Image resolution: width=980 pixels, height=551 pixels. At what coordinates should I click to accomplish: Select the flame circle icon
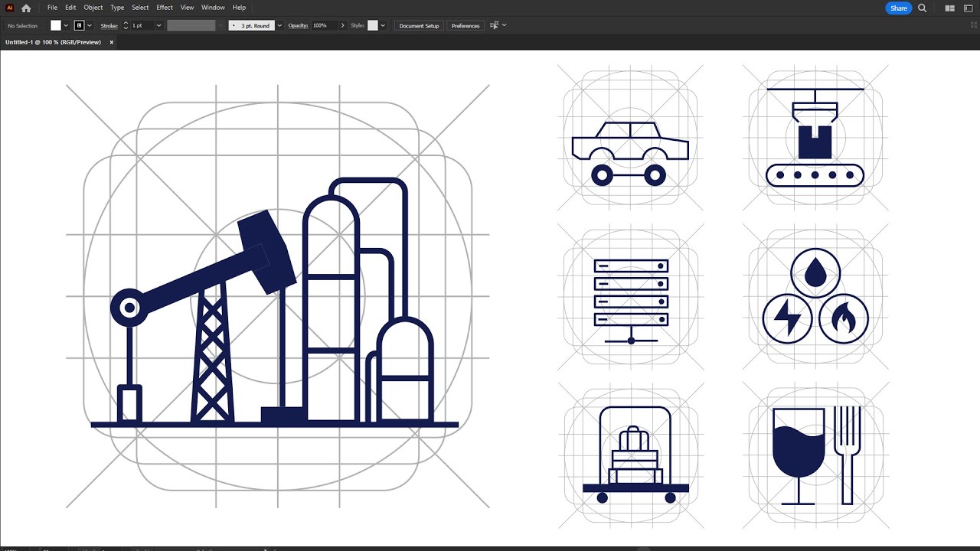point(844,318)
